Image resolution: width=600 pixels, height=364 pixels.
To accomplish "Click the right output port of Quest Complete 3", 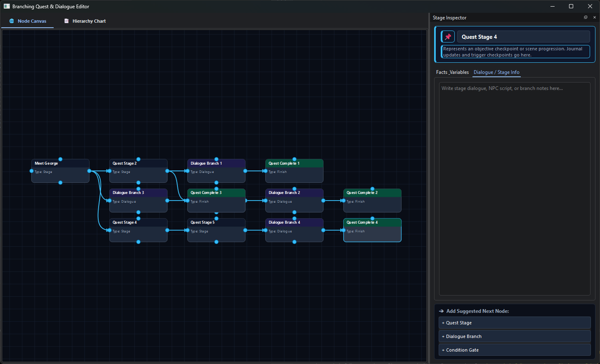I will point(245,200).
